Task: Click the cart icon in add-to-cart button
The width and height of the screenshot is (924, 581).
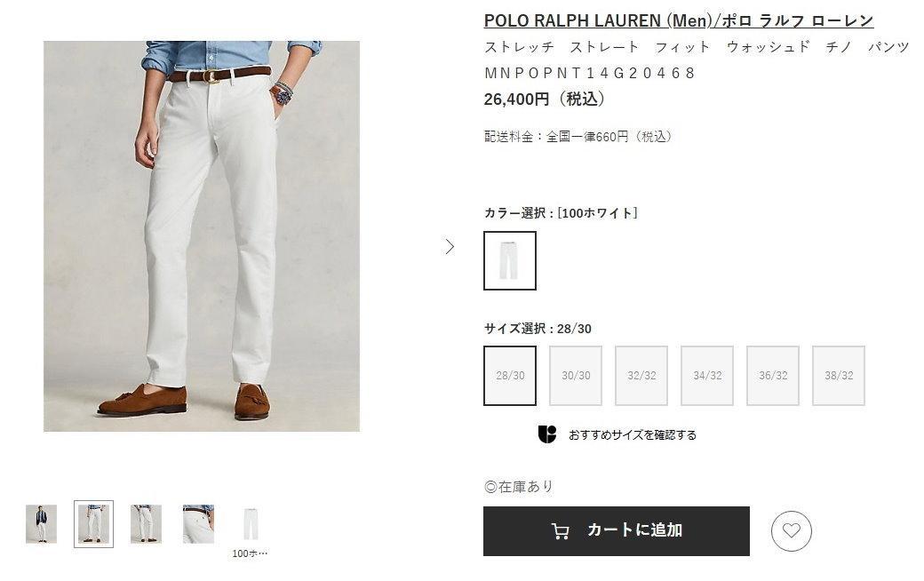Action: pyautogui.click(x=560, y=531)
